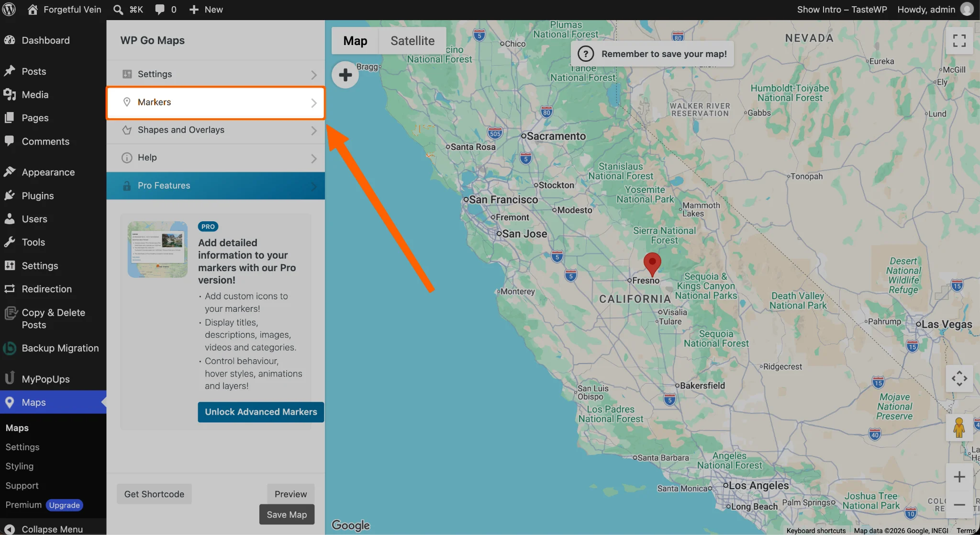
Task: Open the Forgetful Vein site home icon
Action: [33, 10]
